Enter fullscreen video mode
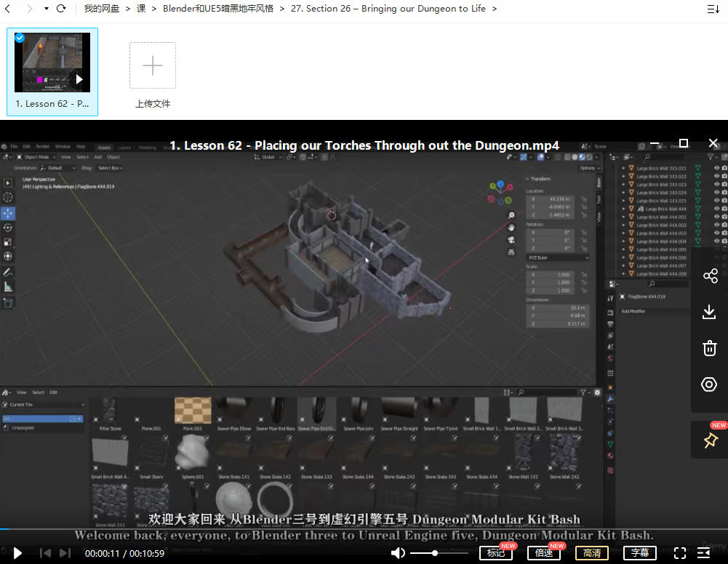 point(680,553)
